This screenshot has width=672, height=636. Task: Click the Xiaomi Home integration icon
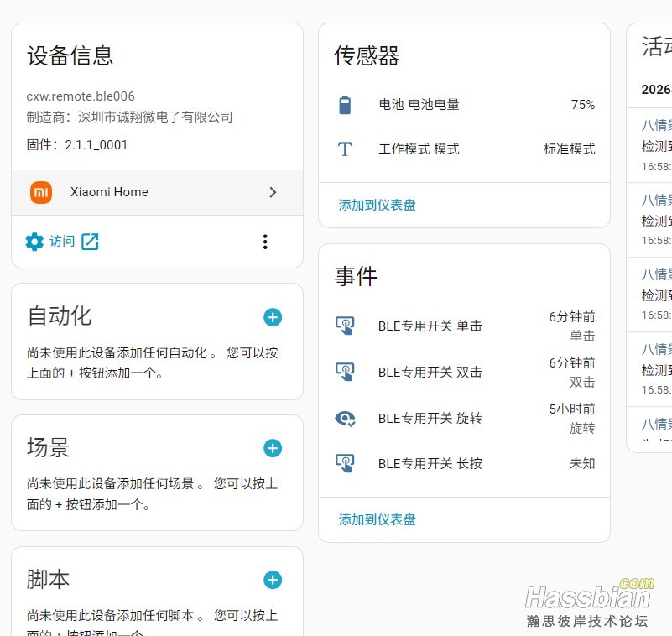point(39,192)
